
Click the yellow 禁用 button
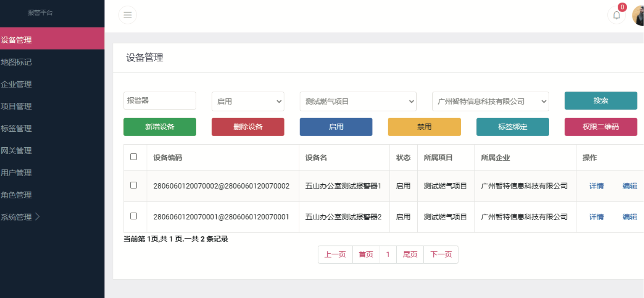pos(424,127)
